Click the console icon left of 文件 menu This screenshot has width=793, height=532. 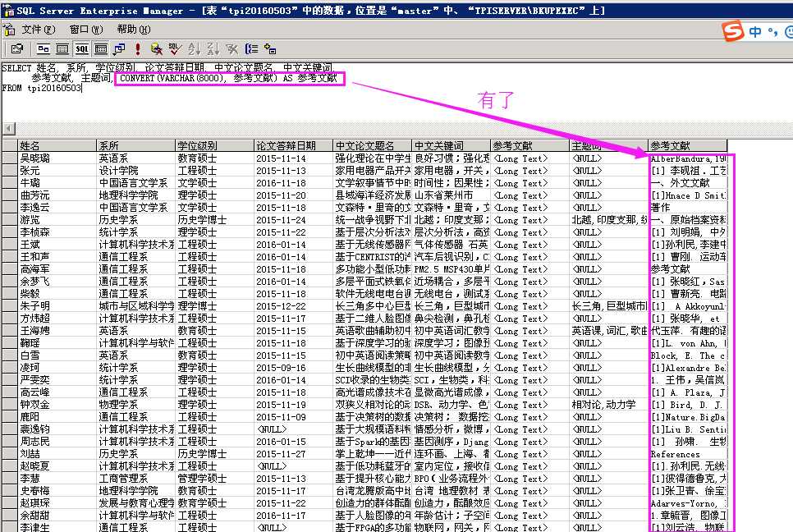(x=9, y=30)
